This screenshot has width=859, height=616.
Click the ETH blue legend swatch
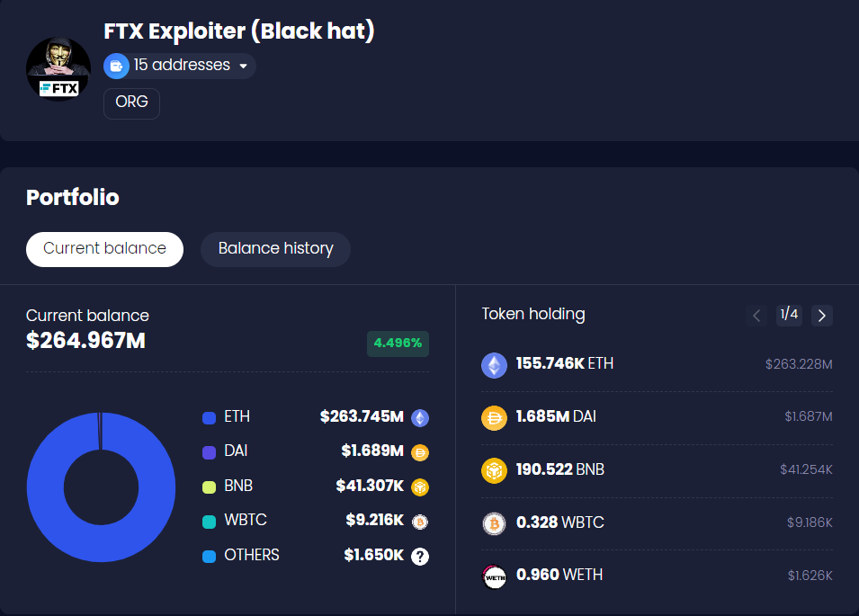(210, 418)
